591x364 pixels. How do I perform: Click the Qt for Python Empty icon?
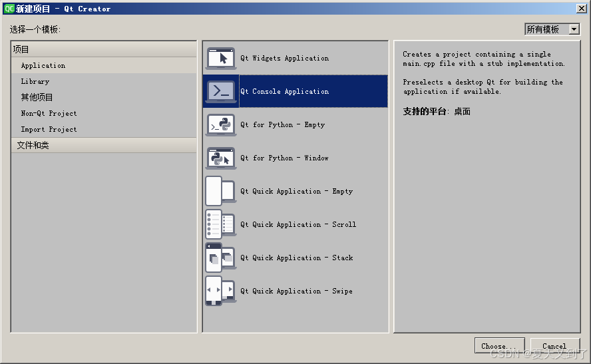[221, 124]
